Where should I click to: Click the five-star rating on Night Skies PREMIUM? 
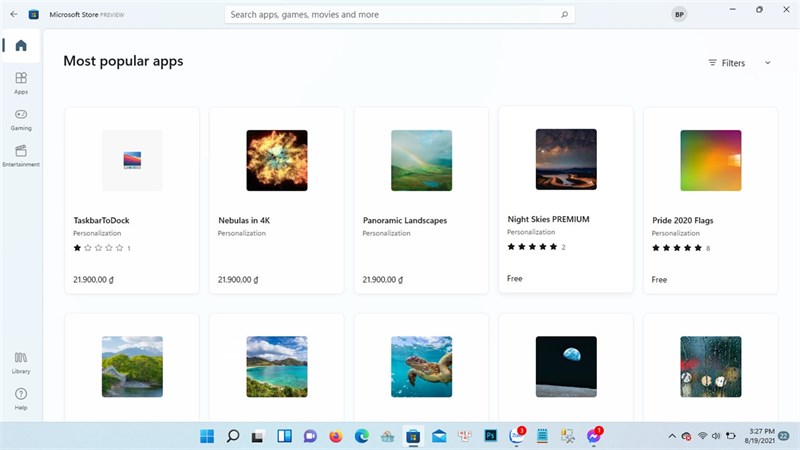[532, 247]
